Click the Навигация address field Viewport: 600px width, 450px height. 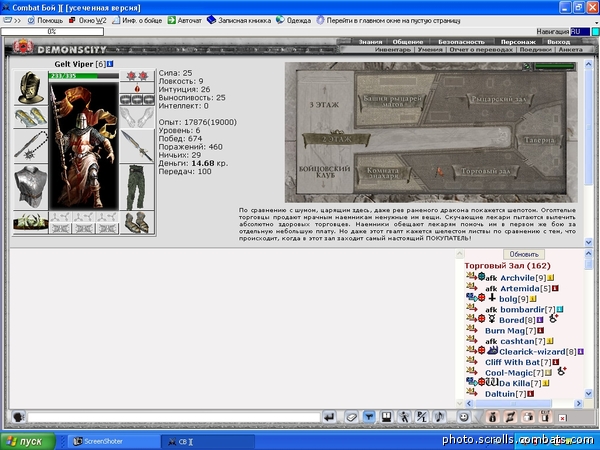click(580, 32)
